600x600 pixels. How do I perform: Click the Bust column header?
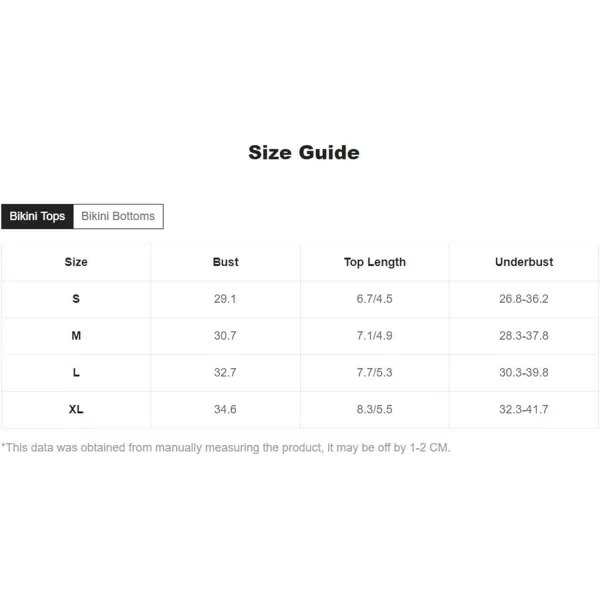pyautogui.click(x=225, y=262)
